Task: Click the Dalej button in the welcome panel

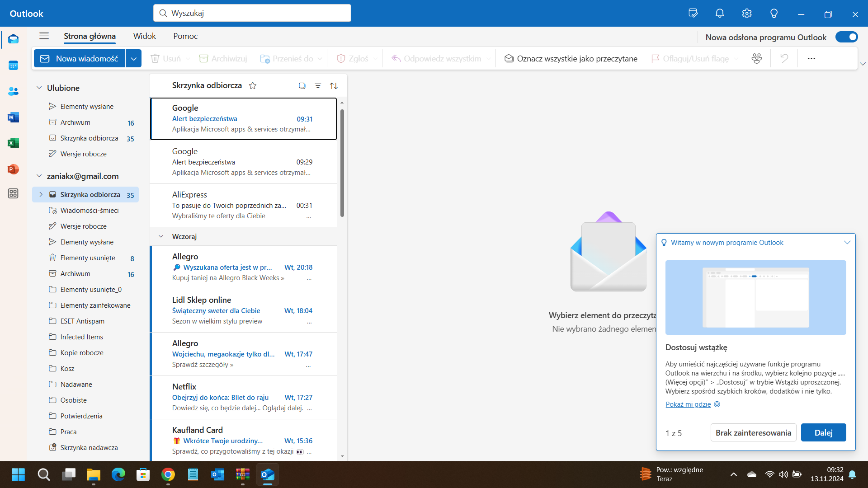Action: (823, 432)
